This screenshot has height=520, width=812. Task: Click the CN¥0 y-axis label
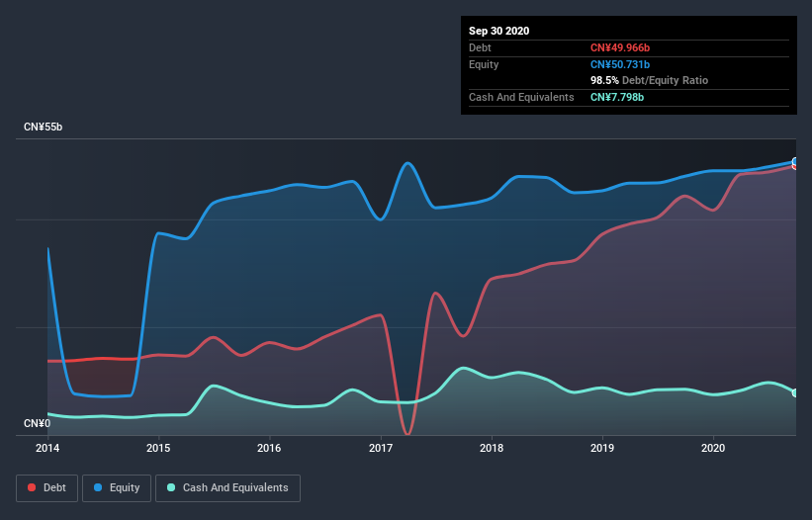point(38,423)
